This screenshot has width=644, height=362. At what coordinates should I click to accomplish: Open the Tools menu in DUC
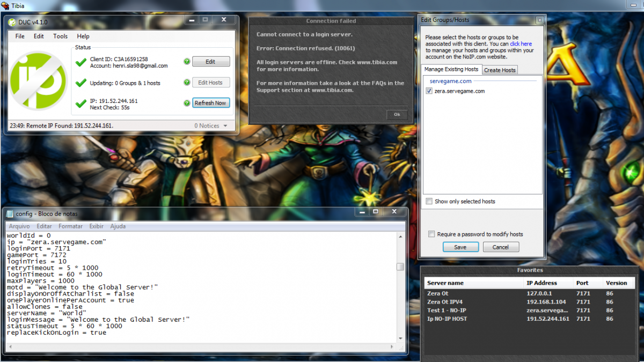pyautogui.click(x=61, y=36)
